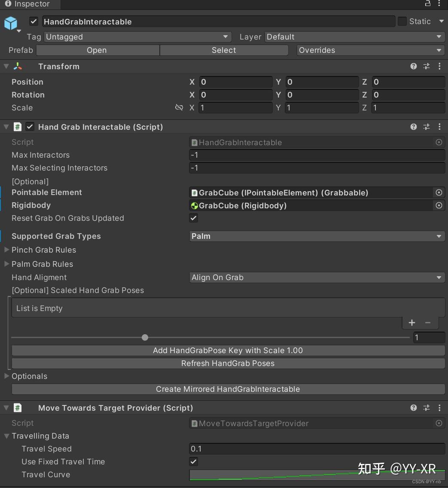Open the Overrides dropdown menu
448x488 pixels.
(x=370, y=50)
